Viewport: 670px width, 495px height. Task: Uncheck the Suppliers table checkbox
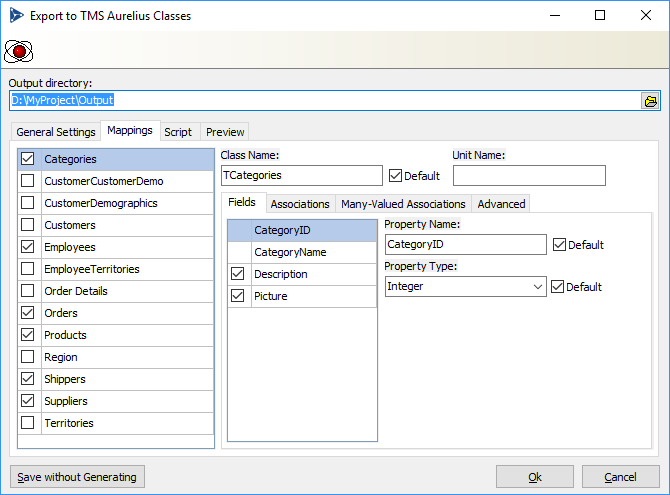pos(28,401)
